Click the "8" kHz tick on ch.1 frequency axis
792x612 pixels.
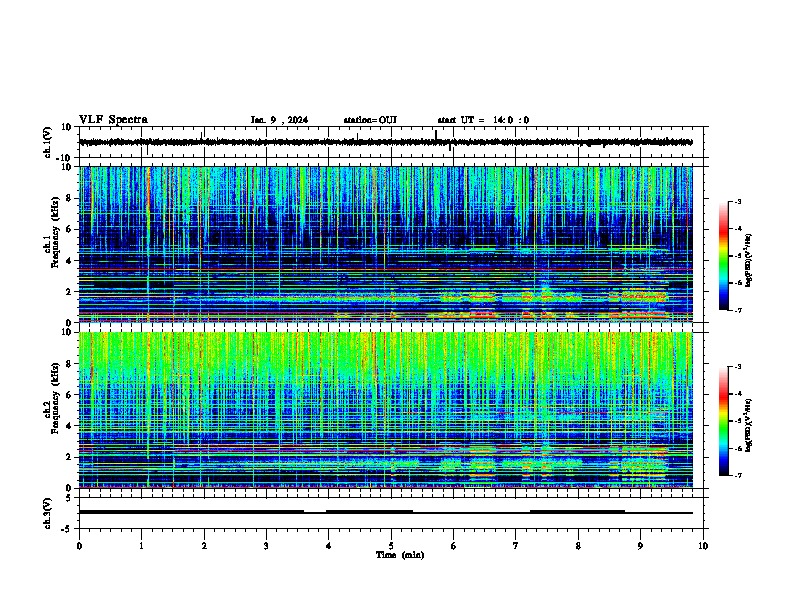70,198
